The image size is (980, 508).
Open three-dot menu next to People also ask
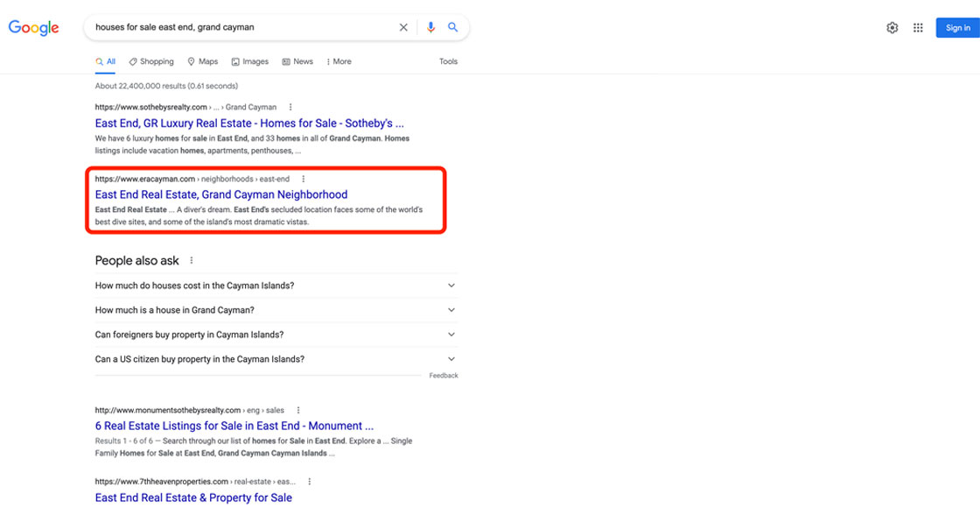[192, 260]
